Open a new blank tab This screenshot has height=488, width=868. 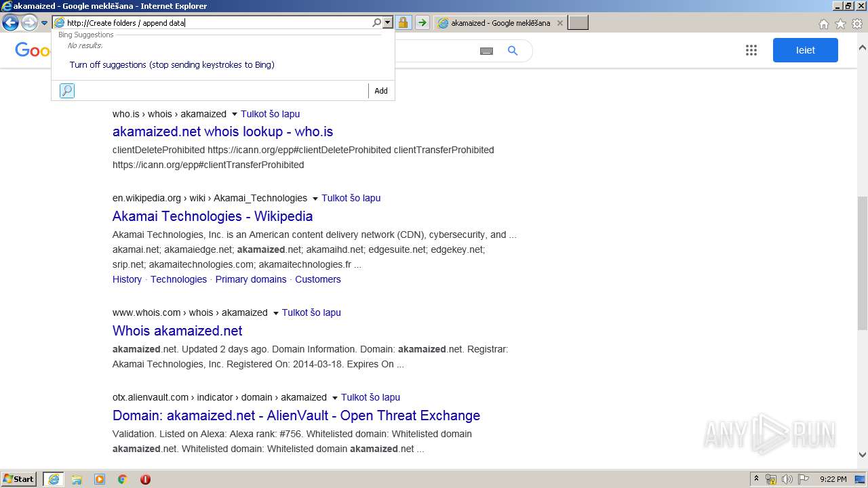coord(578,23)
